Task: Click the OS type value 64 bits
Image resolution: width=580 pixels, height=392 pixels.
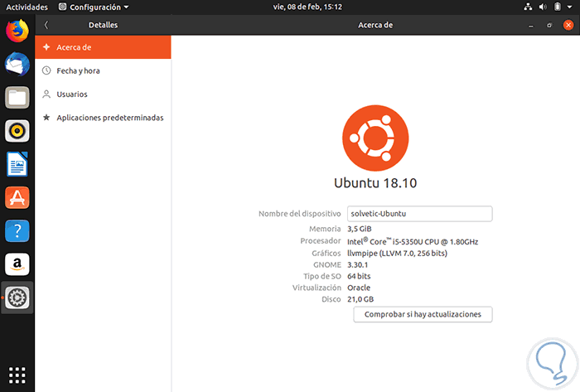Action: [x=359, y=276]
